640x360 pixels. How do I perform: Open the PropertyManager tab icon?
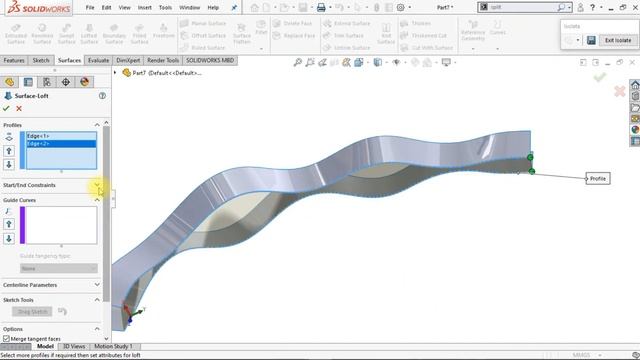coord(28,82)
